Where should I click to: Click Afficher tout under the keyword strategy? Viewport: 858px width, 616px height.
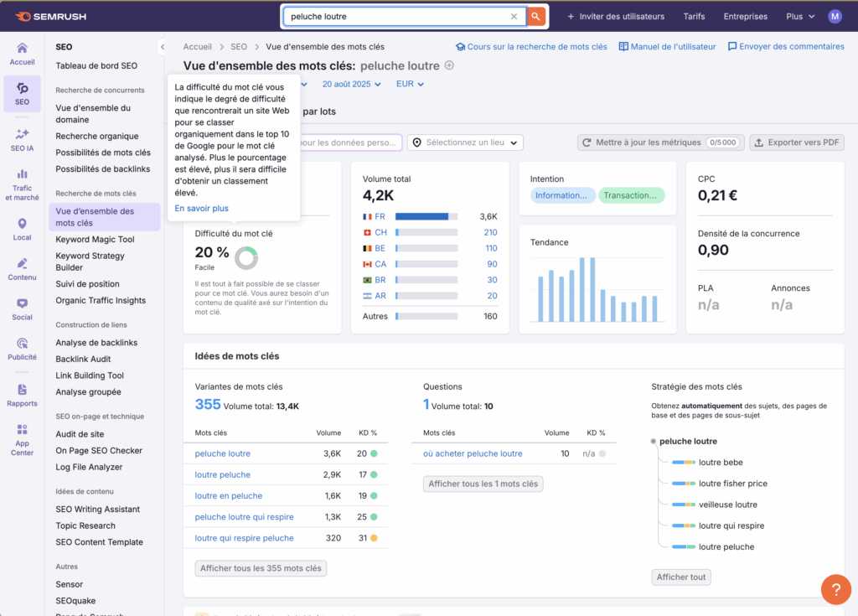click(680, 577)
